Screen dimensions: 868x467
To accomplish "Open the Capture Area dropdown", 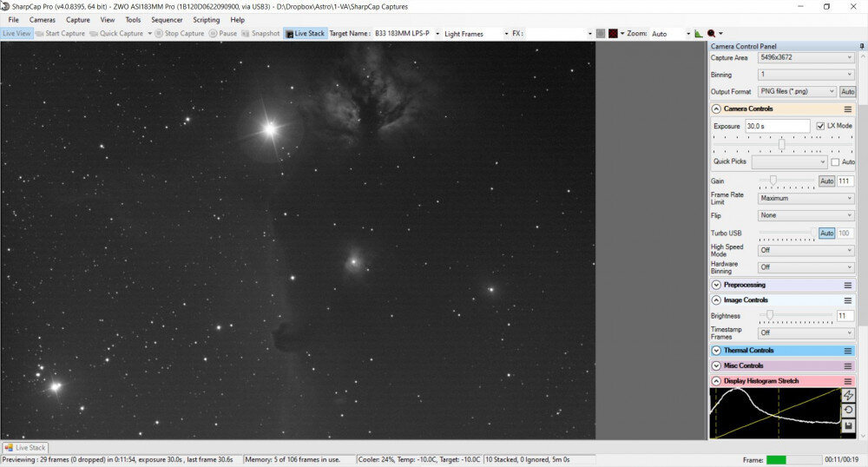I will pyautogui.click(x=806, y=57).
